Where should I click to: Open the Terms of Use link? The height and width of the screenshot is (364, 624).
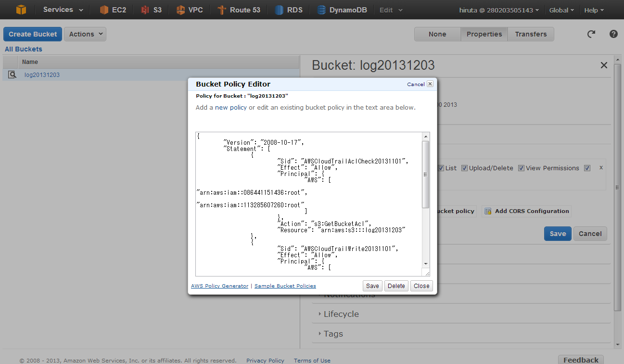(x=312, y=361)
